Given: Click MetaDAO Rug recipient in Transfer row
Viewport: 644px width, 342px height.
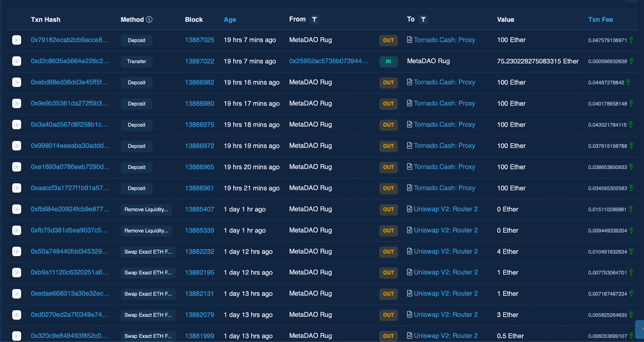Looking at the screenshot, I should 428,61.
